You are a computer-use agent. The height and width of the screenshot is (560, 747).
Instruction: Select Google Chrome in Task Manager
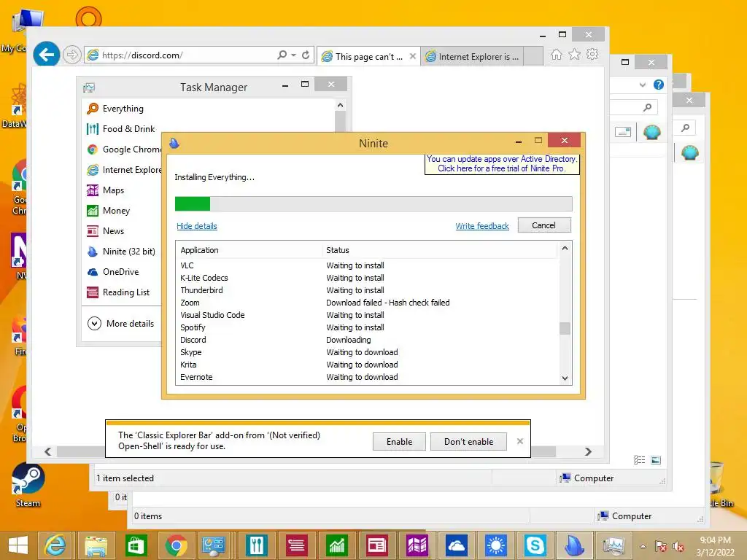click(x=124, y=149)
